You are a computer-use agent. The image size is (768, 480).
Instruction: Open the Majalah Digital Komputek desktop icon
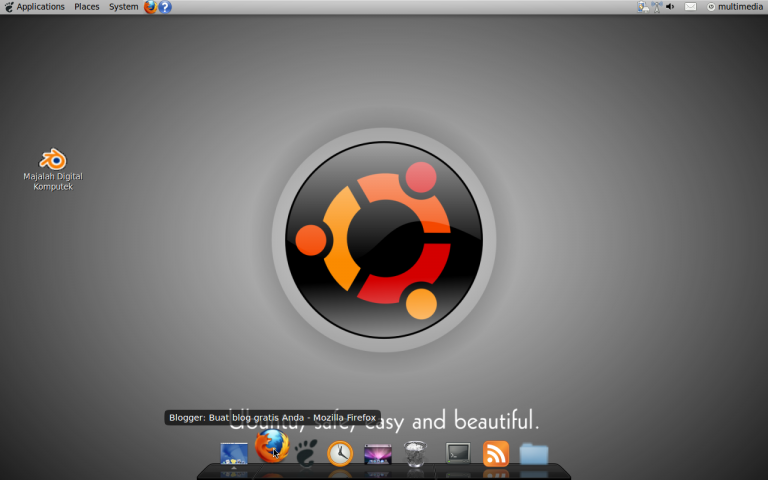click(x=53, y=169)
